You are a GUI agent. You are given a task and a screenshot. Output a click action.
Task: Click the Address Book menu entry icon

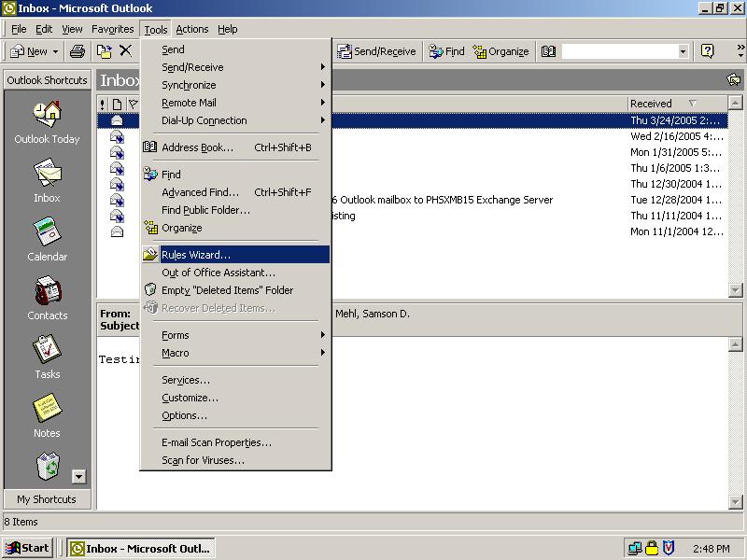coord(150,147)
